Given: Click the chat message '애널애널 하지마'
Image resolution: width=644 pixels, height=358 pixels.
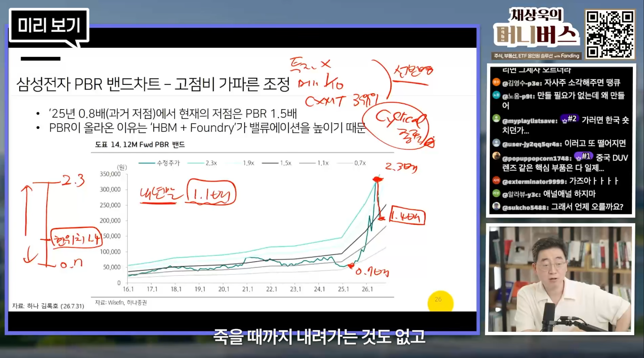Looking at the screenshot, I should click(x=569, y=194).
